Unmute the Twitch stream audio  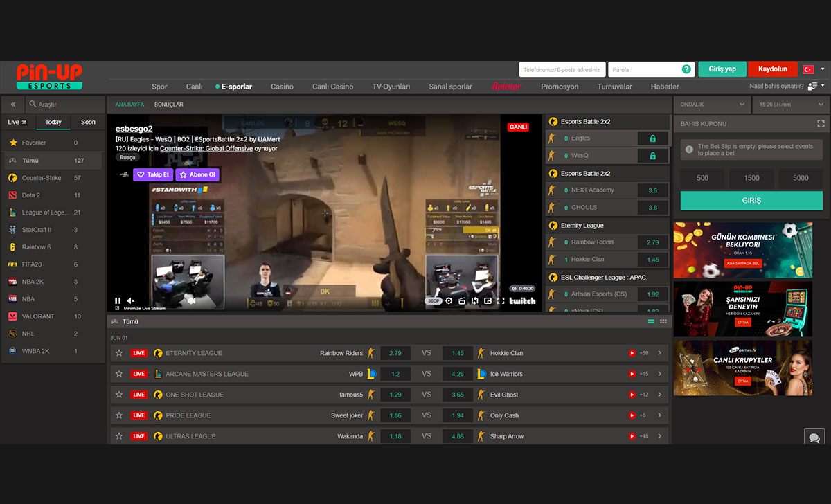[131, 301]
